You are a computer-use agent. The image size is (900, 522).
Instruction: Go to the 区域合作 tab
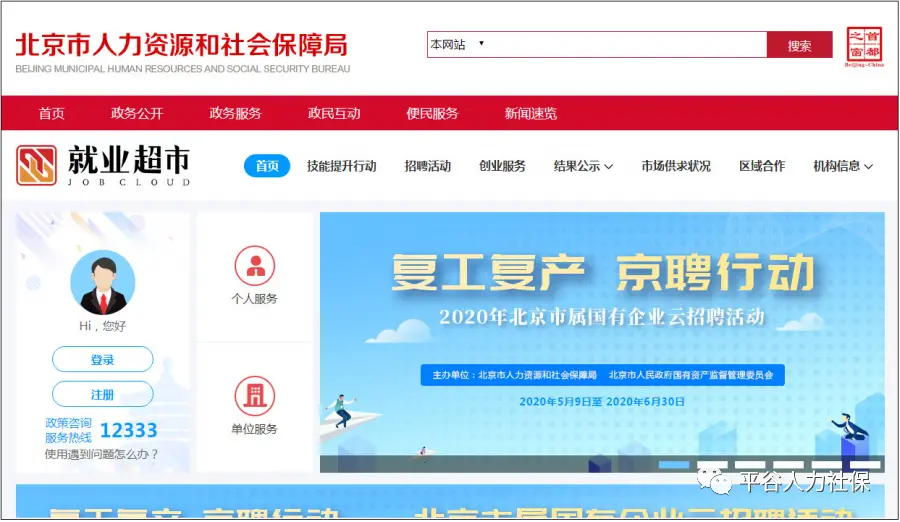point(762,166)
